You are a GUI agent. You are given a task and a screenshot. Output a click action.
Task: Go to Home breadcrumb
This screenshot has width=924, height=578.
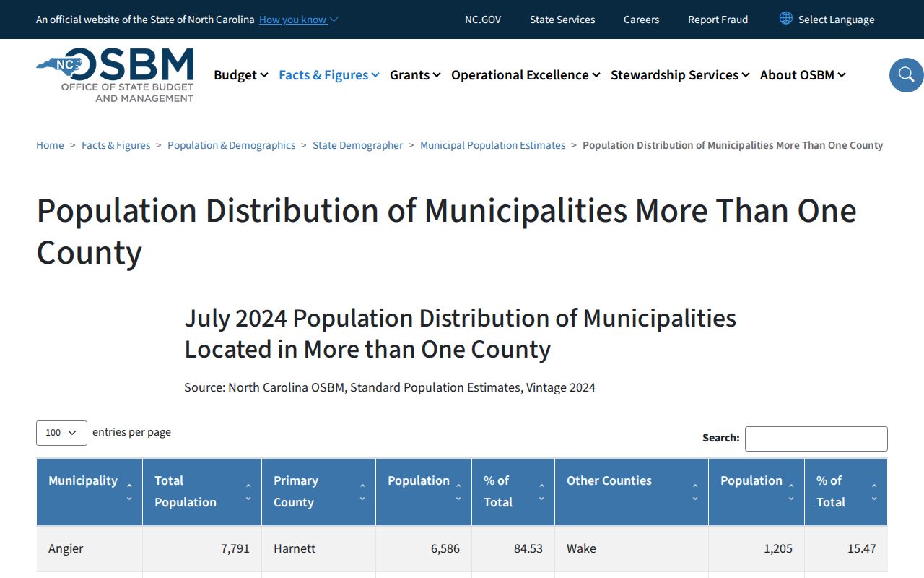50,145
